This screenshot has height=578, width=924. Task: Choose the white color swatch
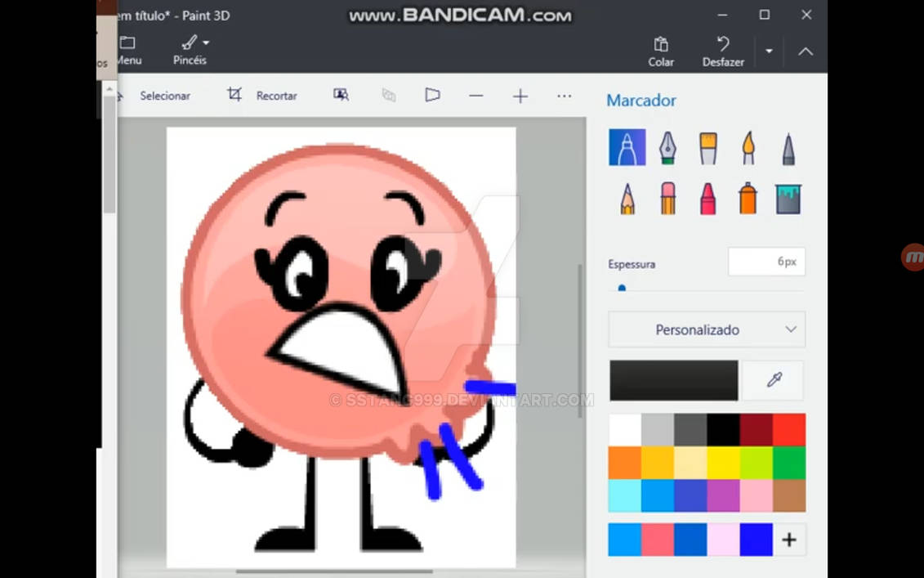(x=625, y=429)
